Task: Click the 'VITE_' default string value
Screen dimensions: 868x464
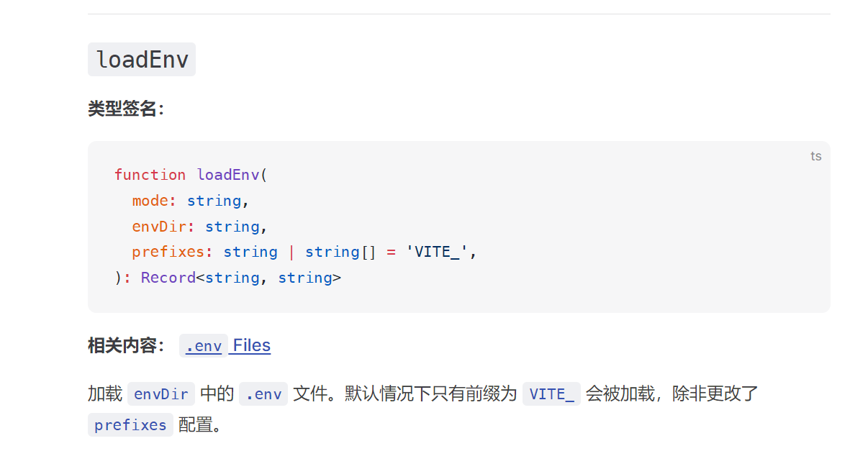Action: point(438,252)
